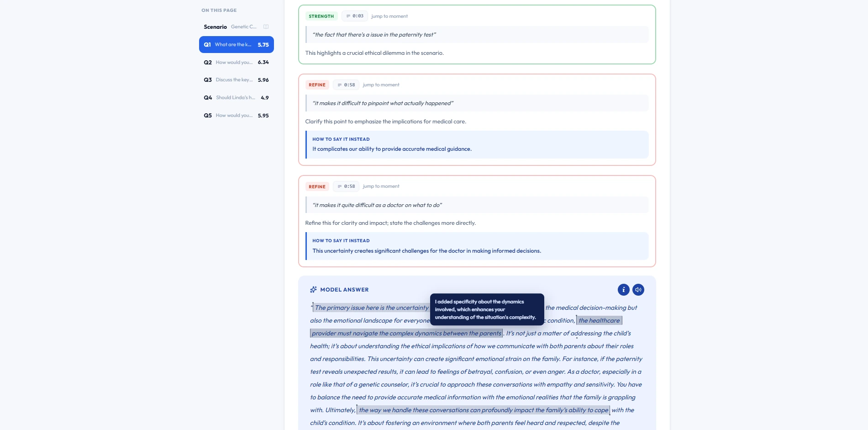Jump to moment for 'difficult to pinpoint' quote

tap(381, 85)
